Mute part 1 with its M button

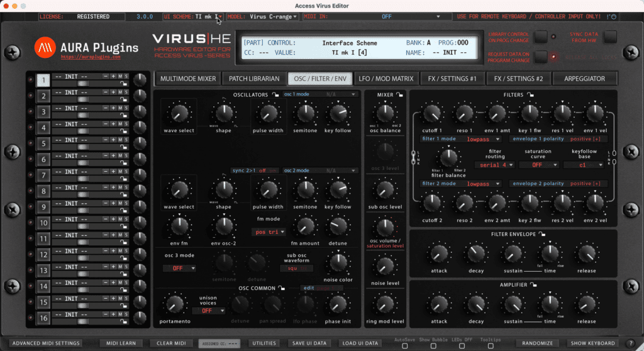120,77
